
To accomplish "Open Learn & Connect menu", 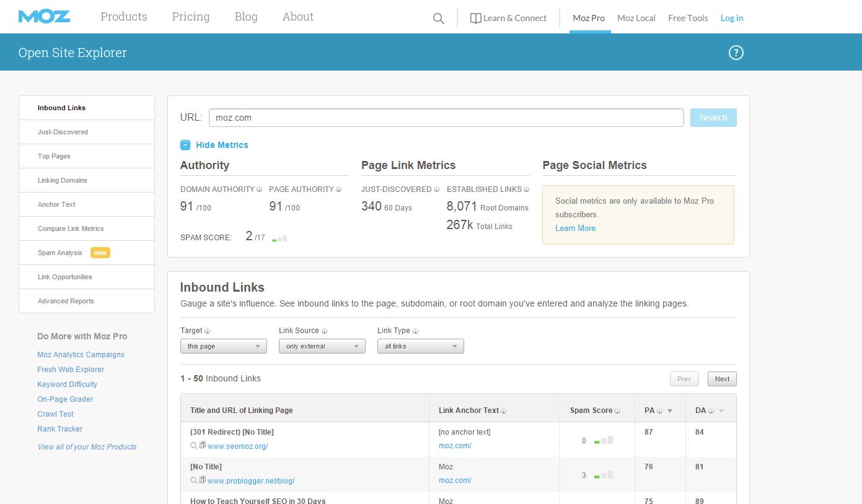I will tap(508, 18).
